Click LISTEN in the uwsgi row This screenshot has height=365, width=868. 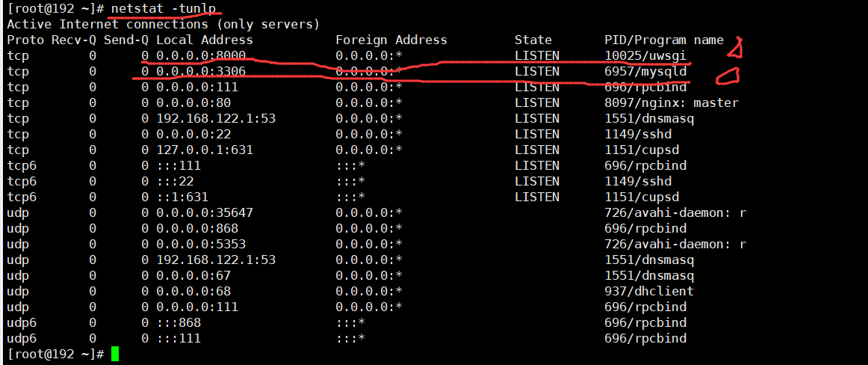pyautogui.click(x=537, y=56)
